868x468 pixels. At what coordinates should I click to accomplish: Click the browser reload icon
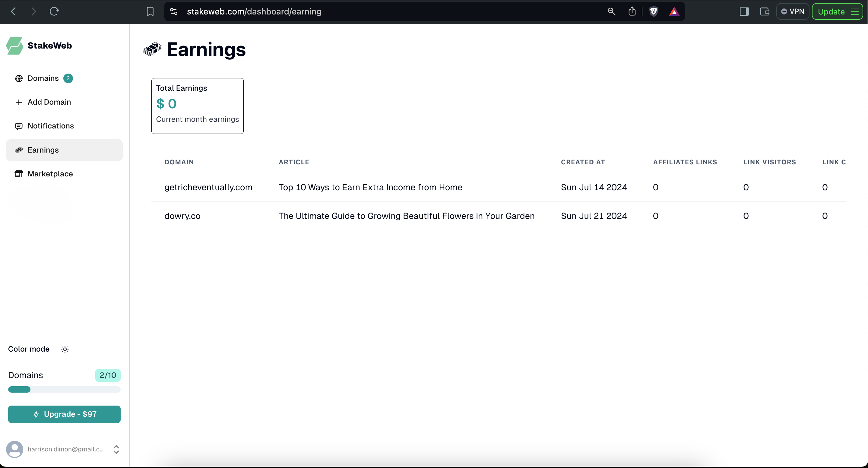click(x=54, y=12)
